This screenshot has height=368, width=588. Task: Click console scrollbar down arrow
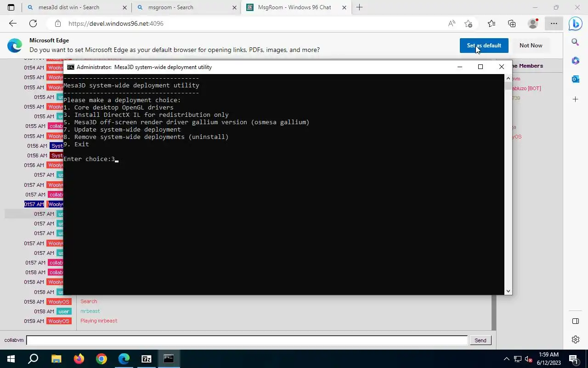coord(508,291)
